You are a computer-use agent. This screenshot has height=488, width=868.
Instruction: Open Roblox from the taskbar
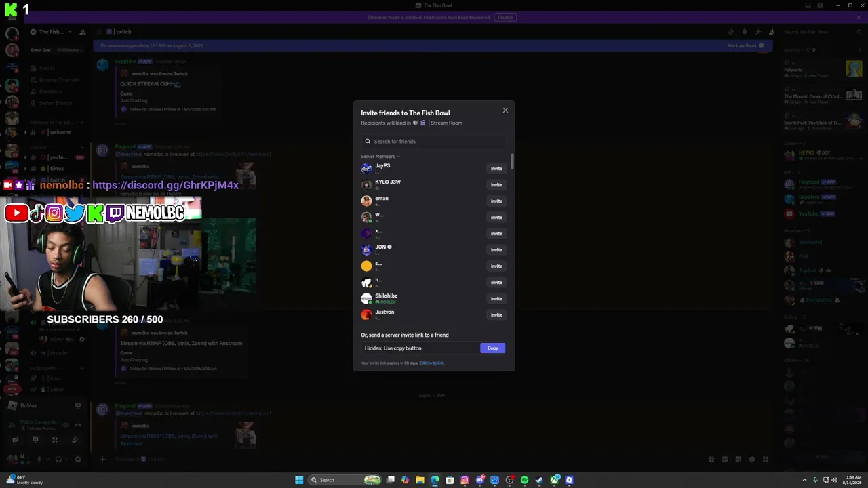(570, 480)
